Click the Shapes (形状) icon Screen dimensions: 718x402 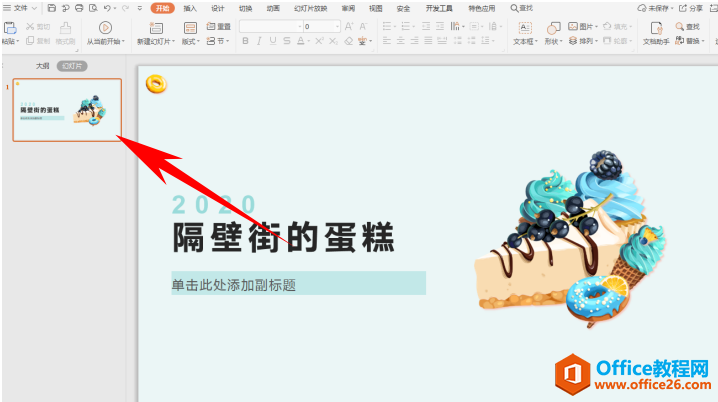[x=553, y=28]
